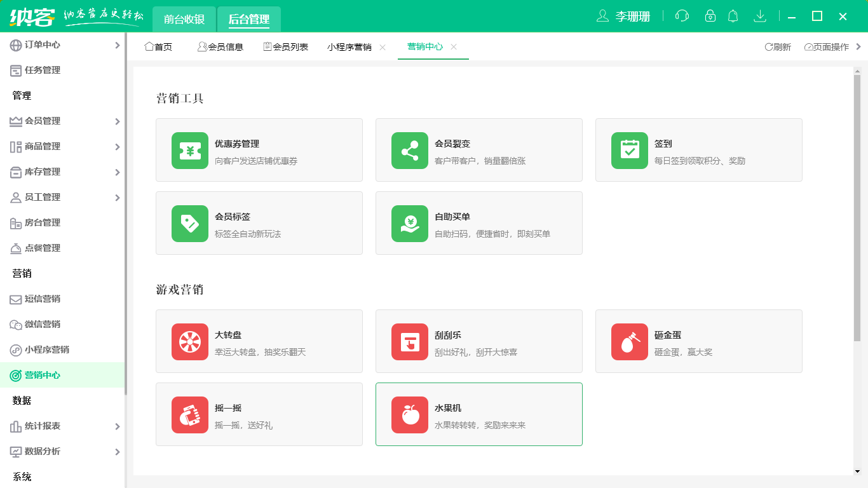Select the 会员裂变 sharing icon
This screenshot has width=868, height=488.
(x=409, y=150)
